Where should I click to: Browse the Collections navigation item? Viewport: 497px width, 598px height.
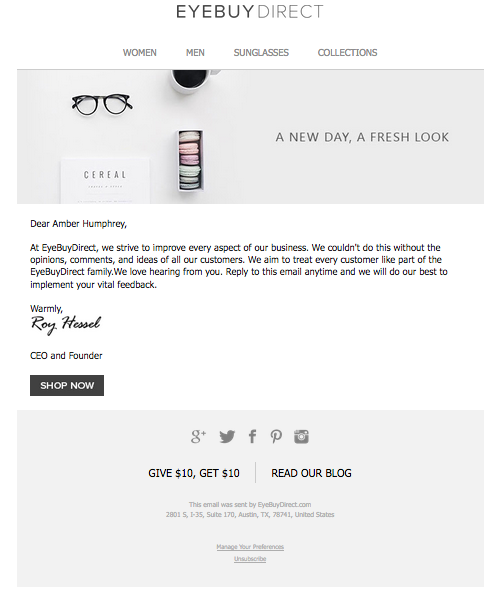pos(347,53)
